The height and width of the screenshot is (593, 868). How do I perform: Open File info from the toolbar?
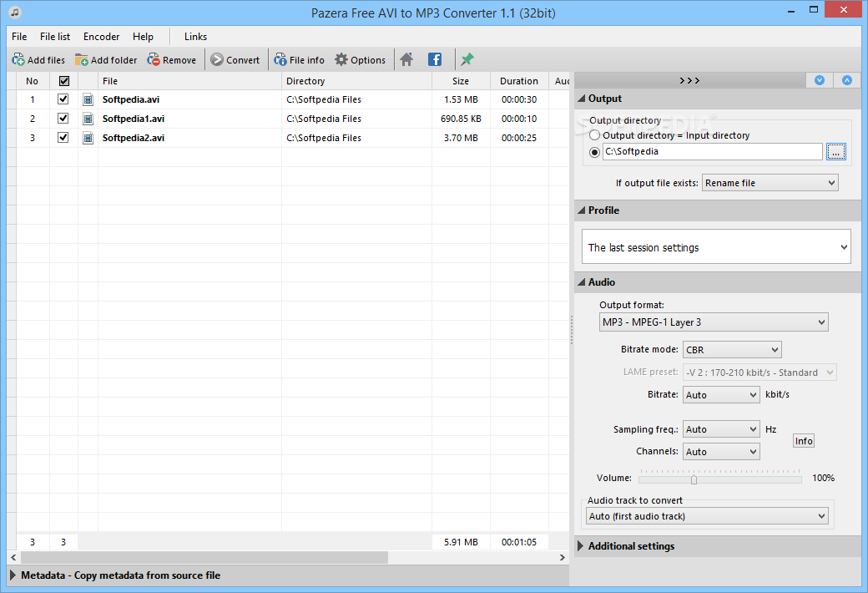pyautogui.click(x=300, y=60)
